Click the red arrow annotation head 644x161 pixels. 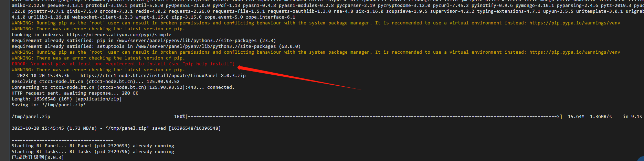click(241, 68)
